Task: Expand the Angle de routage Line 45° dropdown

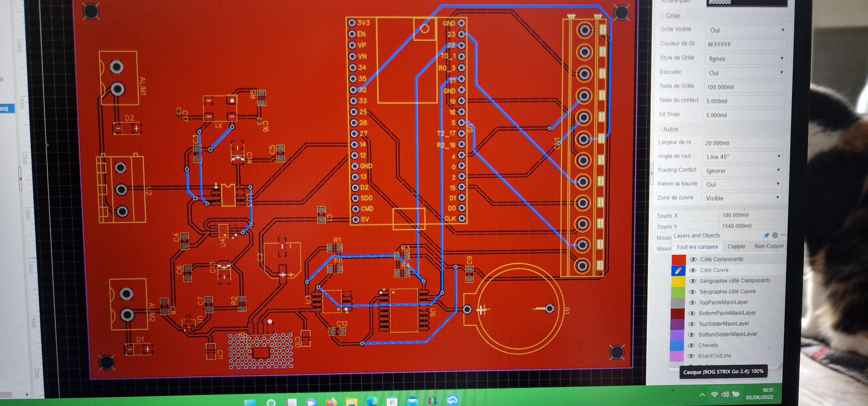Action: click(743, 157)
